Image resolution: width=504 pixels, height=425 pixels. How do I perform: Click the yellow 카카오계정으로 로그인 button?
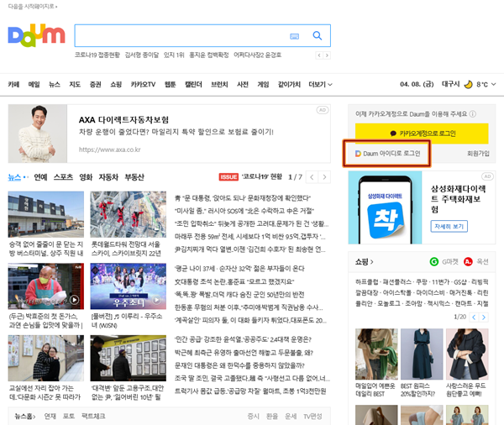tap(422, 134)
